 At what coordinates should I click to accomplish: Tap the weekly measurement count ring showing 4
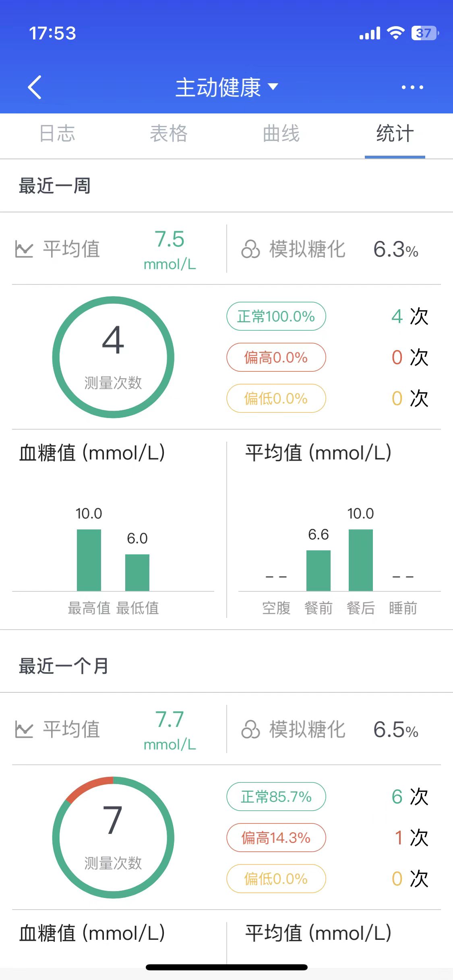tap(113, 357)
